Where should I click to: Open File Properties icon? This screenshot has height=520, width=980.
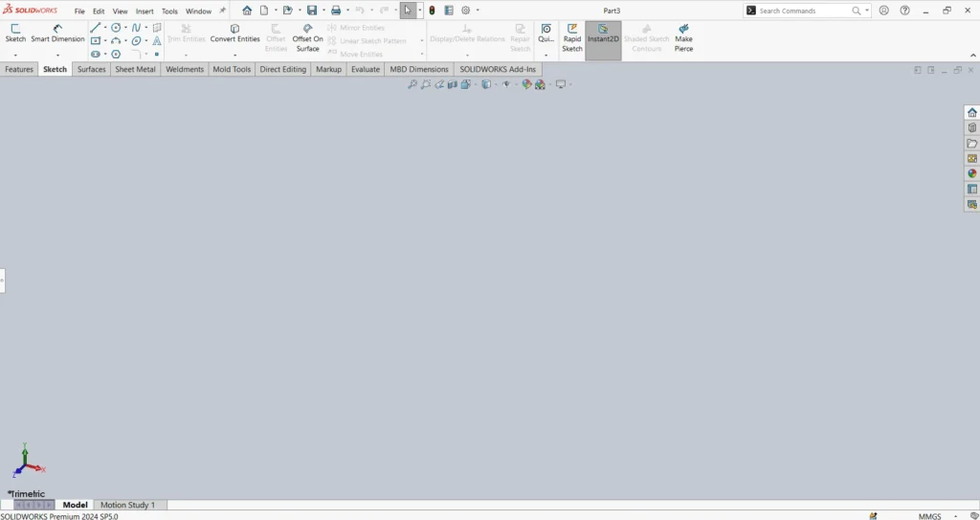click(x=449, y=11)
